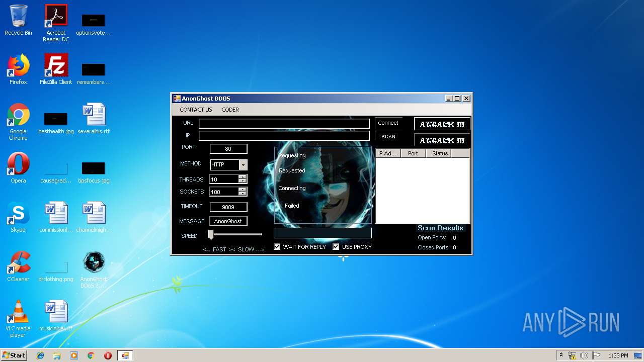Click the scan results list area
The height and width of the screenshot is (362, 644).
pos(423,190)
